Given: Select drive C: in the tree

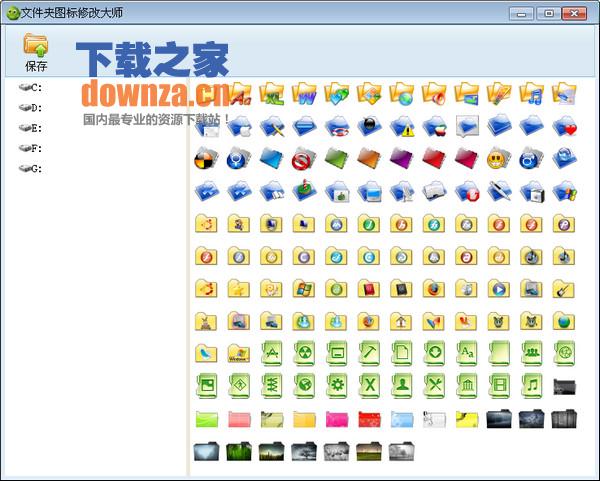Looking at the screenshot, I should tap(30, 88).
